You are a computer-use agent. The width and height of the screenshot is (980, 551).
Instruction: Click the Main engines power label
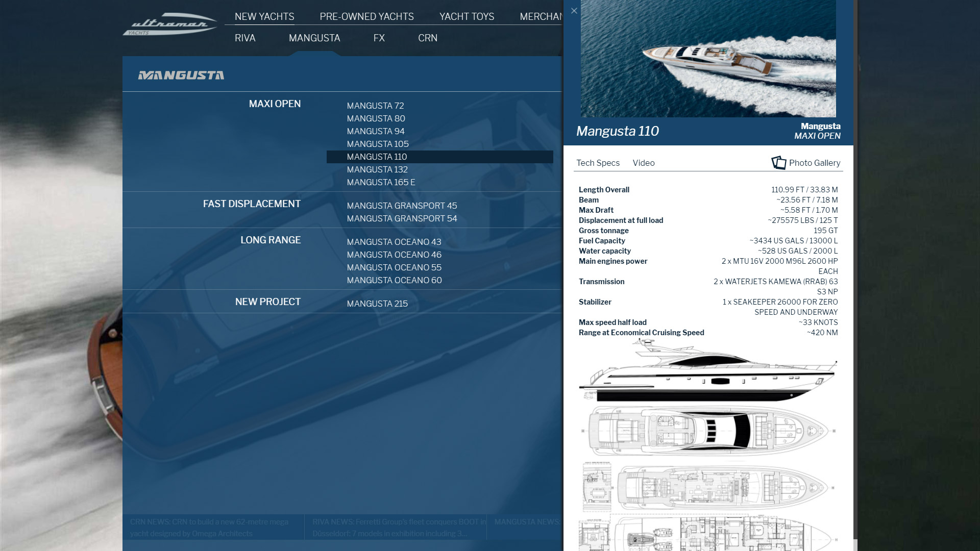[x=613, y=261]
